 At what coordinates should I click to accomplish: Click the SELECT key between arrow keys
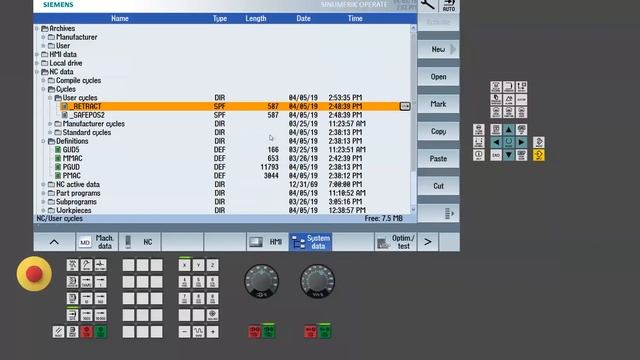pyautogui.click(x=509, y=142)
